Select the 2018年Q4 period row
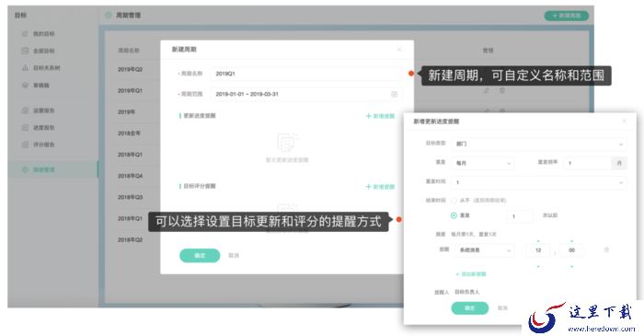Viewport: 644px width, 336px height. [x=131, y=176]
